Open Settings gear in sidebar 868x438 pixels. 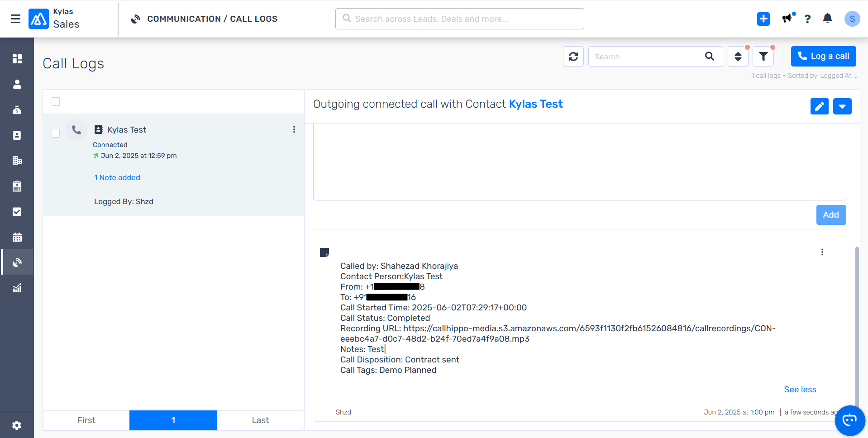17,425
